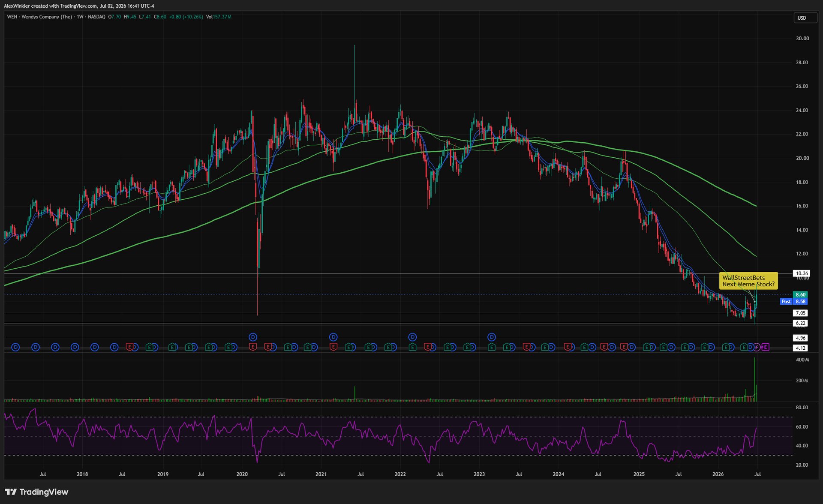Image resolution: width=823 pixels, height=504 pixels.
Task: Click the TradingView logo at bottom left
Action: 36,492
